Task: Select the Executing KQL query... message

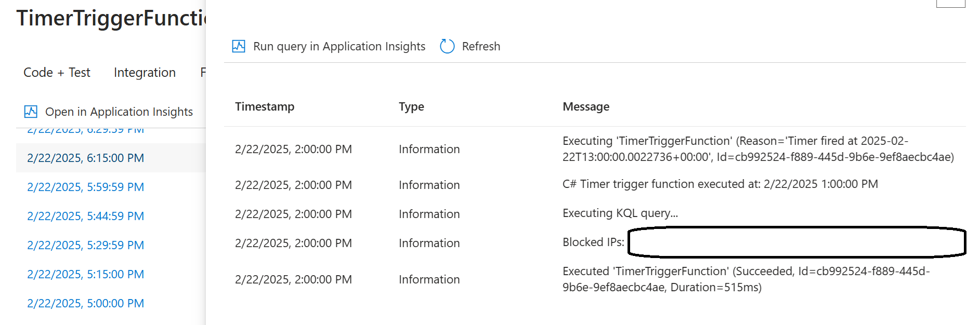Action: click(620, 213)
